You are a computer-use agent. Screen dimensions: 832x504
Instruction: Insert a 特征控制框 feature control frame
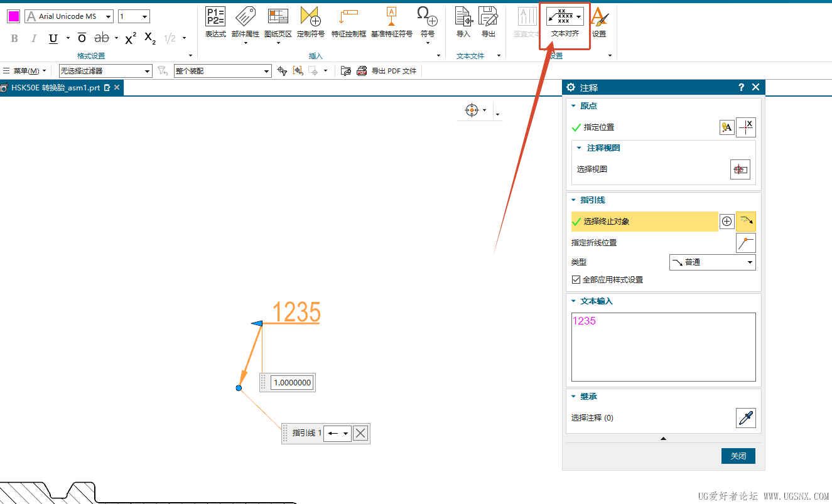[348, 23]
